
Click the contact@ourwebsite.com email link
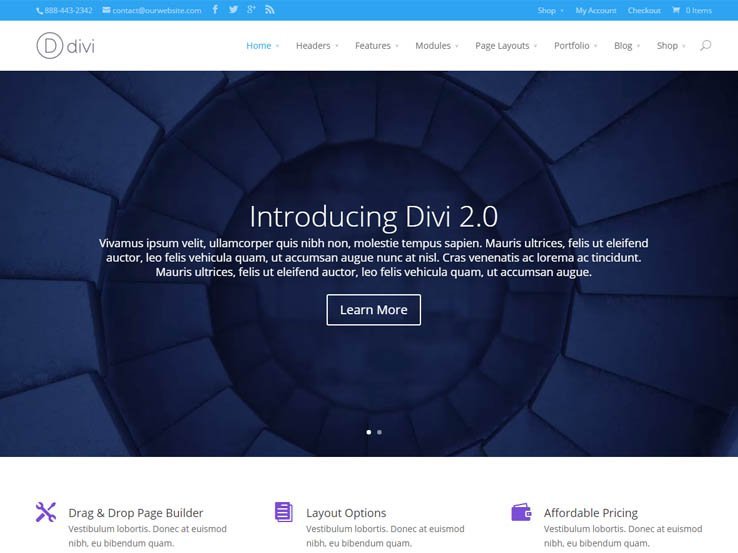point(157,10)
